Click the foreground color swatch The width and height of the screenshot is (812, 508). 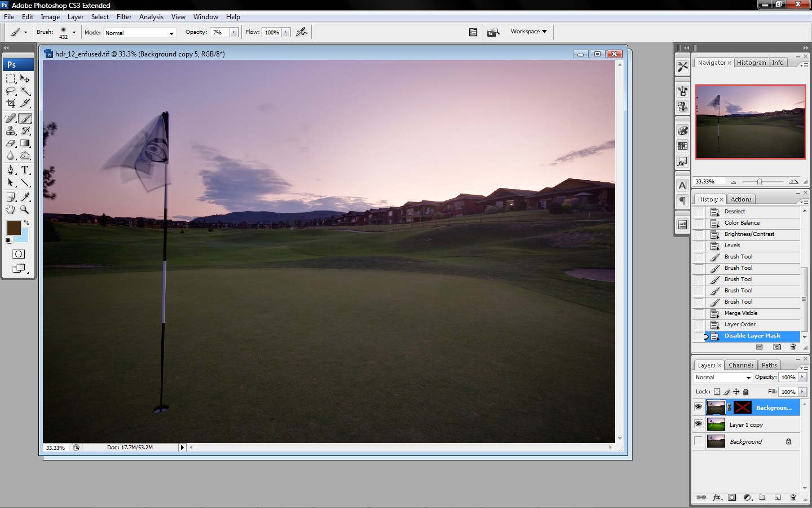pyautogui.click(x=14, y=227)
